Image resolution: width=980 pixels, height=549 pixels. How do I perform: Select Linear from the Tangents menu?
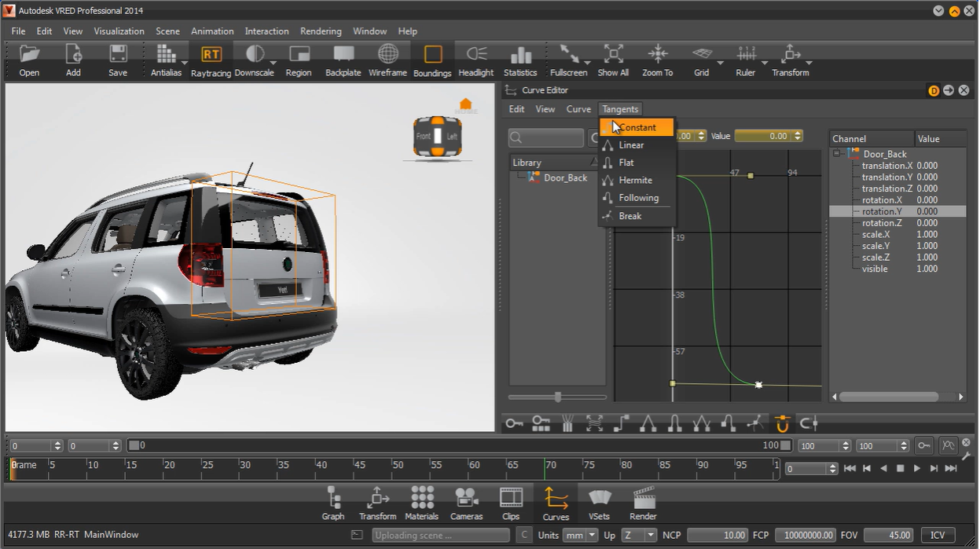click(x=631, y=145)
